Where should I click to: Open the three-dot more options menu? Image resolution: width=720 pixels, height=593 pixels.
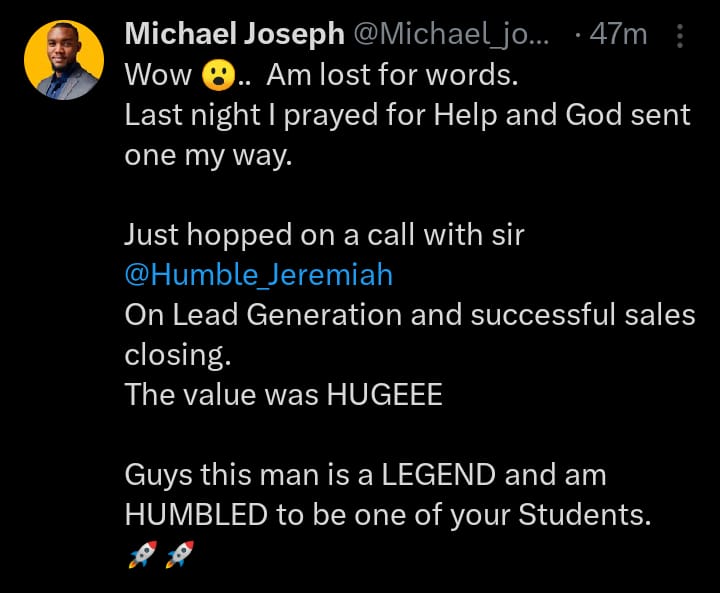click(x=681, y=37)
